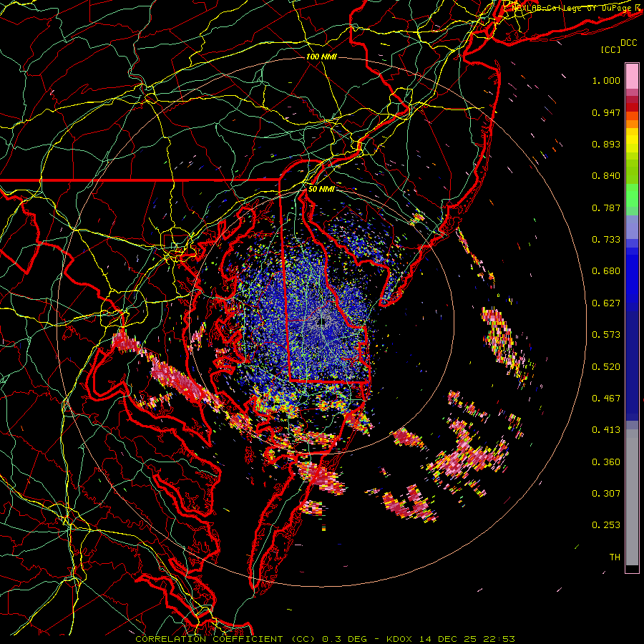The width and height of the screenshot is (644, 644).
Task: Click the 0.733 legend value
Action: [x=606, y=240]
